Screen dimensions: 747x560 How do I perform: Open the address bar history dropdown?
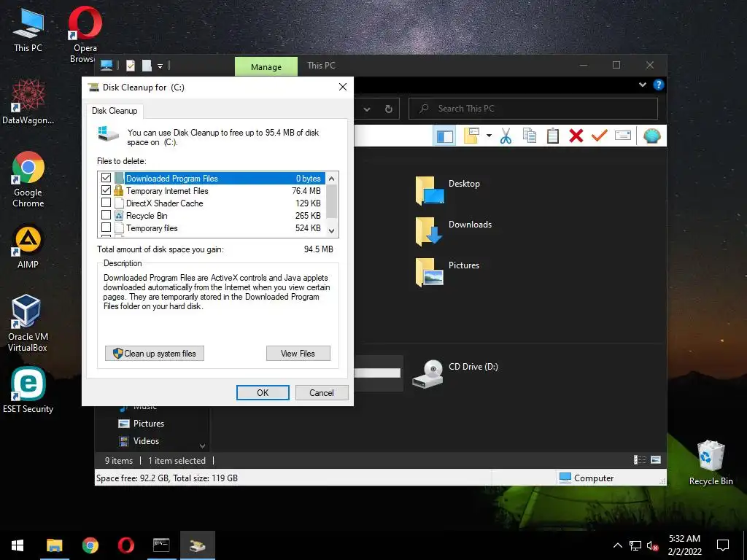click(367, 109)
